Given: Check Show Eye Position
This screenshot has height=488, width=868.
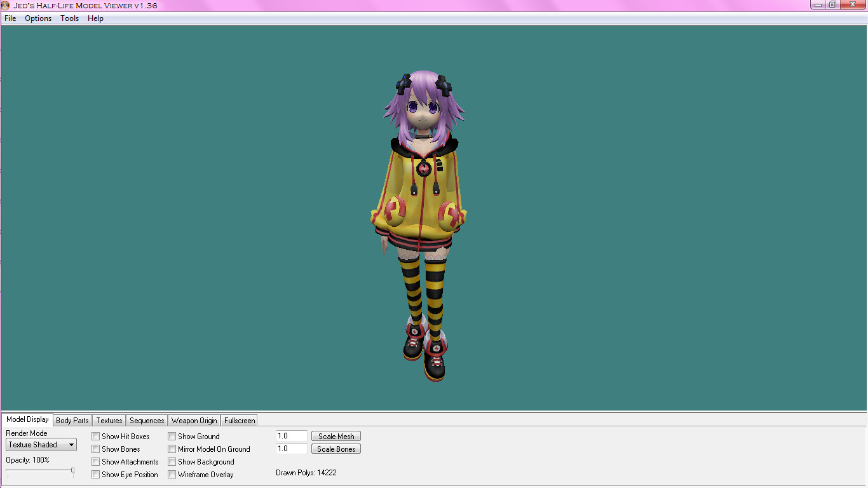Looking at the screenshot, I should [x=96, y=475].
